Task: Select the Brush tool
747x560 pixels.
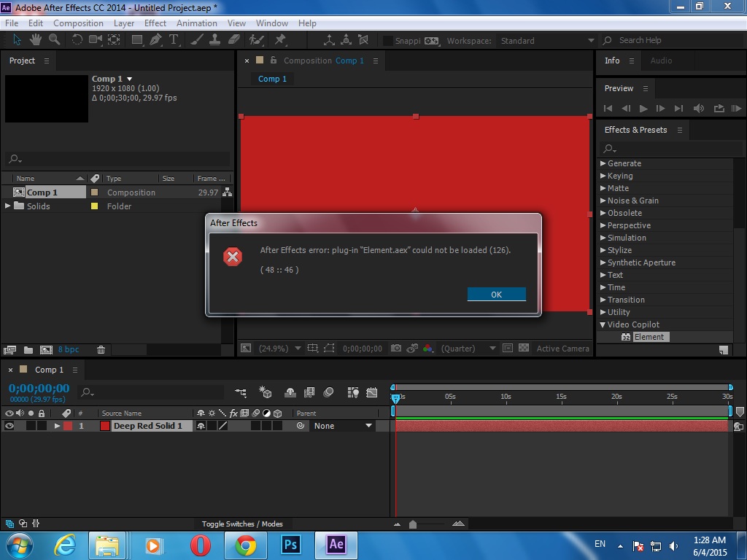Action: [197, 40]
